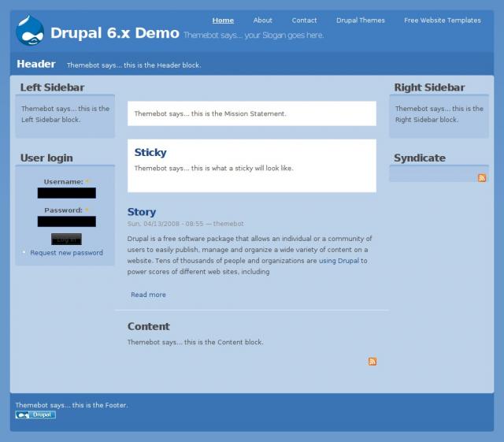The width and height of the screenshot is (504, 442).
Task: Click the Drupal 6.x Demo site title
Action: [x=114, y=33]
